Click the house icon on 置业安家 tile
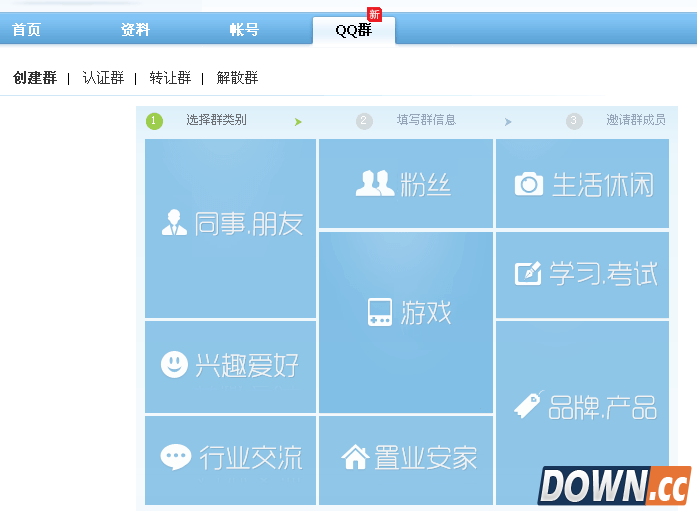 355,457
